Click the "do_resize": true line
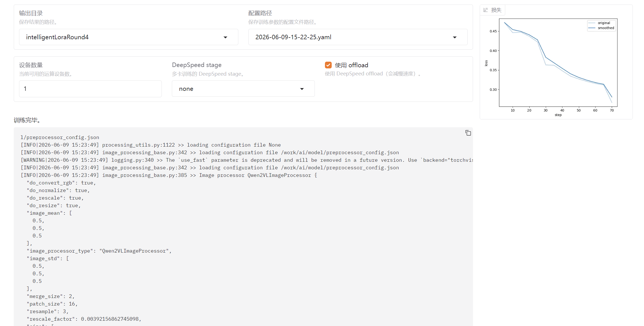Screen dimensions: 644x326 point(54,205)
